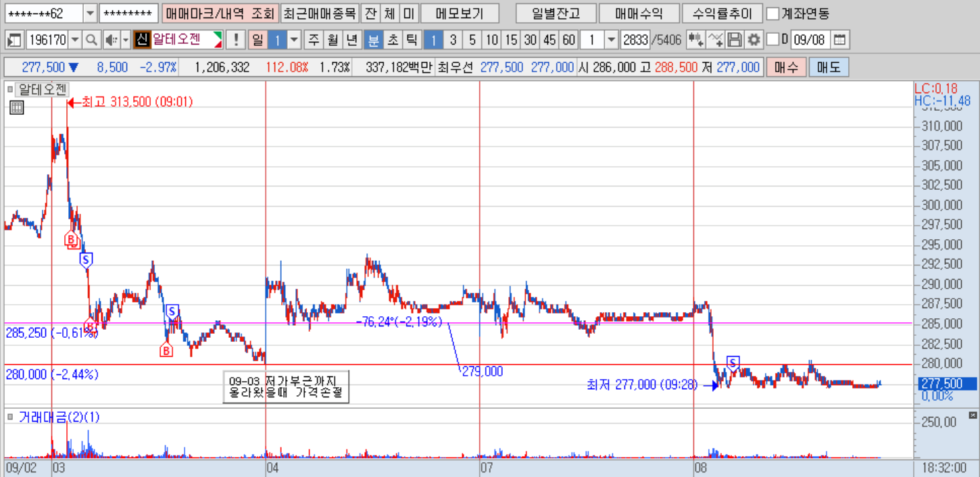Screen dimensions: 980x477
Task: Click the 2833 bar count field
Action: (635, 40)
